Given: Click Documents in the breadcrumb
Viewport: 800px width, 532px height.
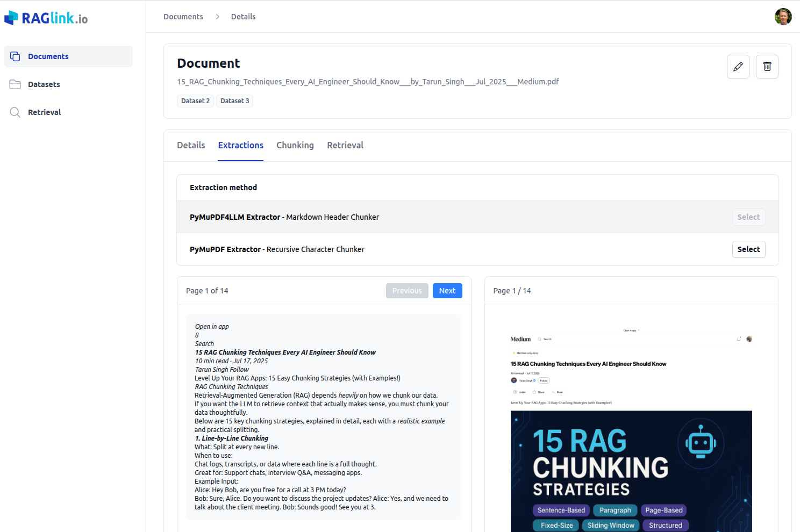Looking at the screenshot, I should 183,17.
